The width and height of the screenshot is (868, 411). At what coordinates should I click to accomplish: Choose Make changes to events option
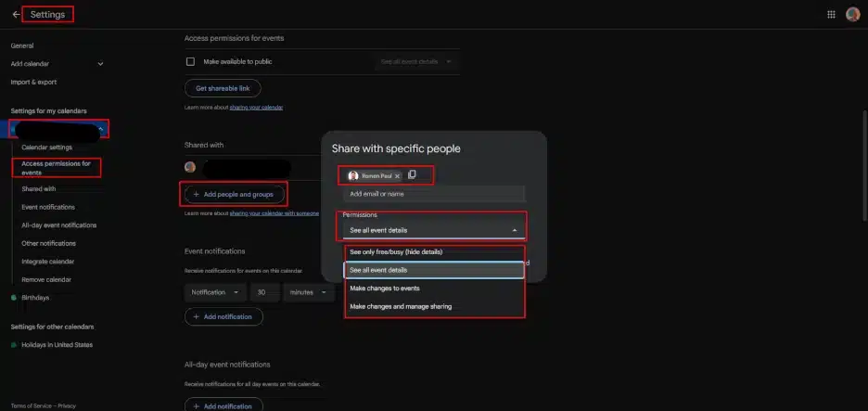(x=385, y=289)
